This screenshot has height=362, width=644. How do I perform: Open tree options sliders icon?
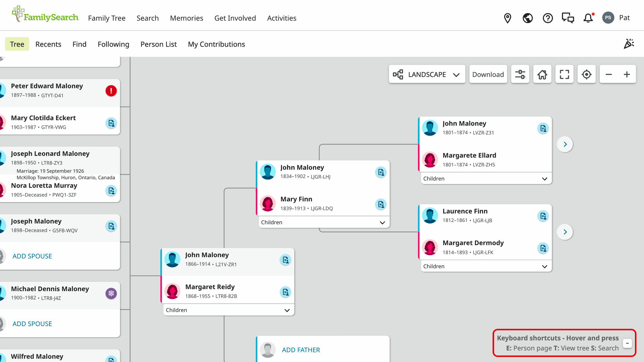coord(520,74)
